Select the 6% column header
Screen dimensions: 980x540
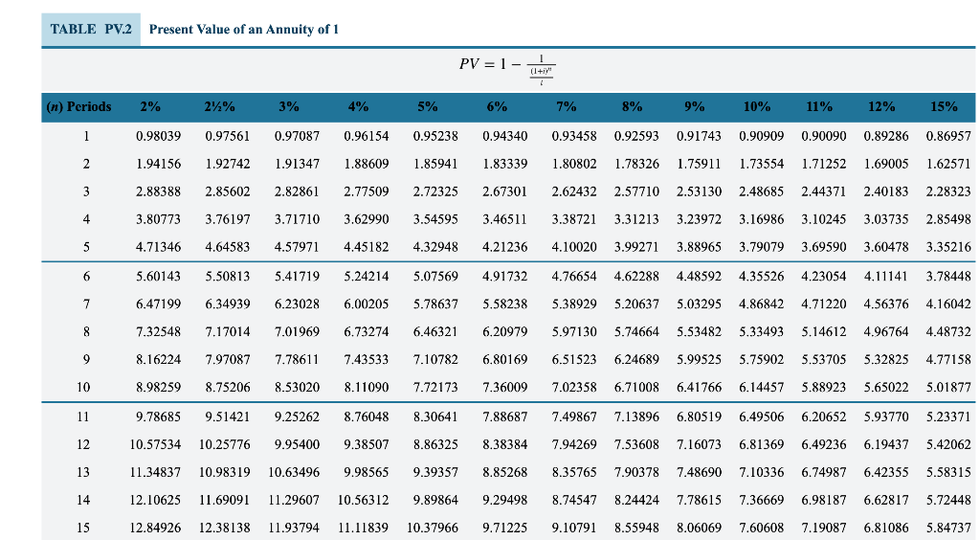pos(497,107)
